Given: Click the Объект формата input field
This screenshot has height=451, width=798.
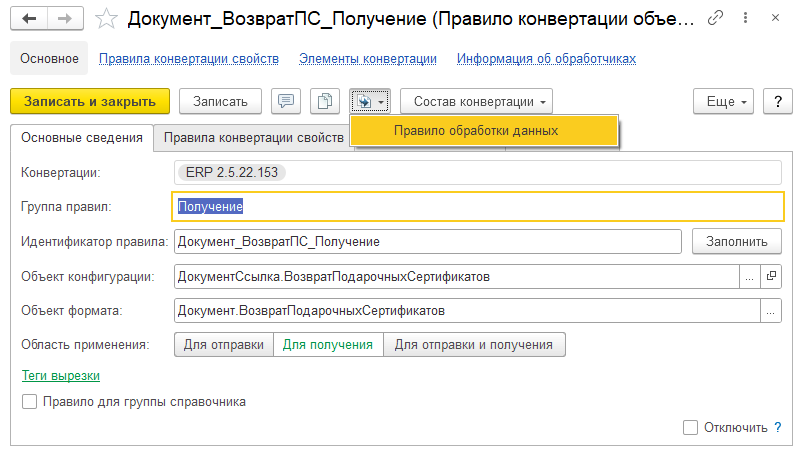Looking at the screenshot, I should tap(467, 311).
